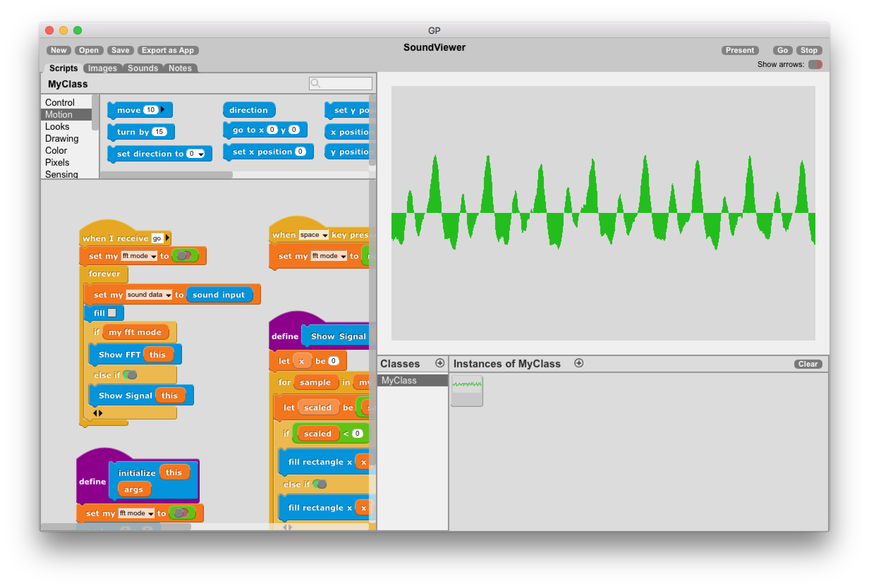869x588 pixels.
Task: Click the block search input field
Action: 340,83
